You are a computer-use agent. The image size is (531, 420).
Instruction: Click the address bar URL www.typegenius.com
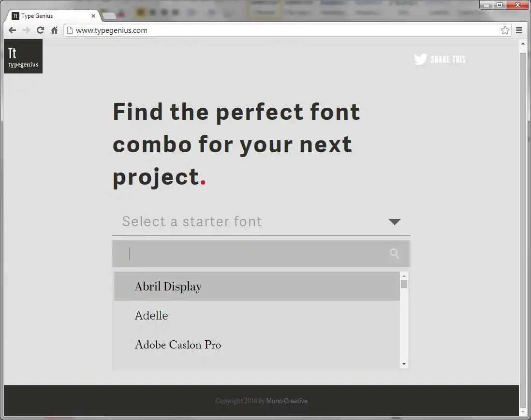pos(111,30)
